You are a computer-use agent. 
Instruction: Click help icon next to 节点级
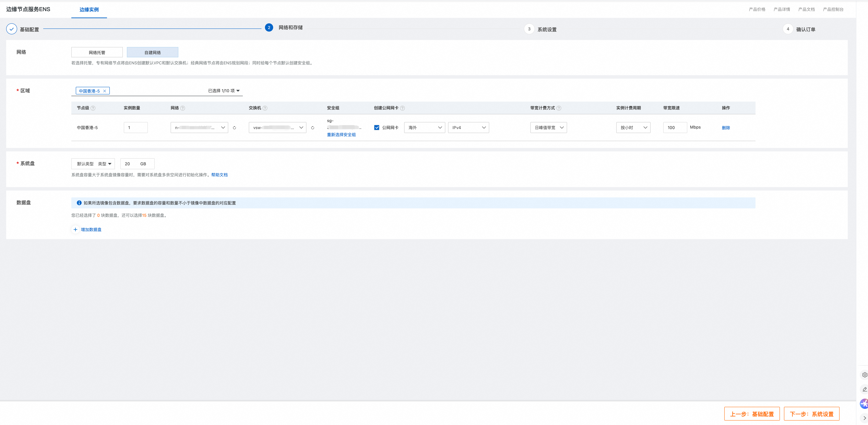coord(93,108)
